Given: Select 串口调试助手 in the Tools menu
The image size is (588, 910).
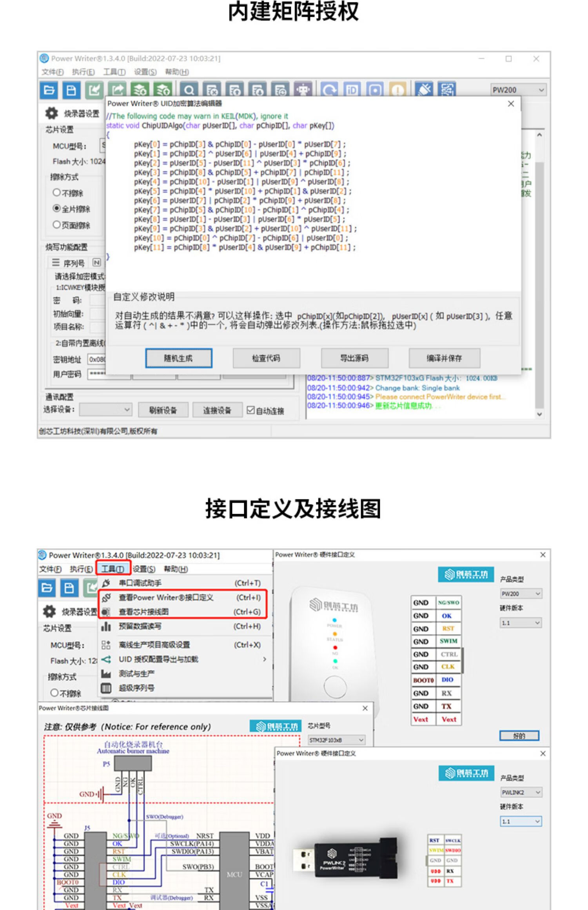Looking at the screenshot, I should click(140, 583).
